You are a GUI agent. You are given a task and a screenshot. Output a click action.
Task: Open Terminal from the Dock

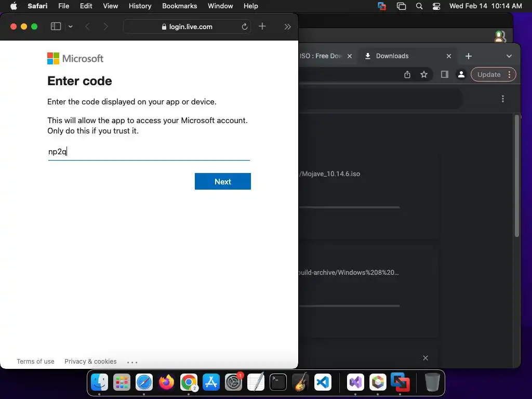278,382
